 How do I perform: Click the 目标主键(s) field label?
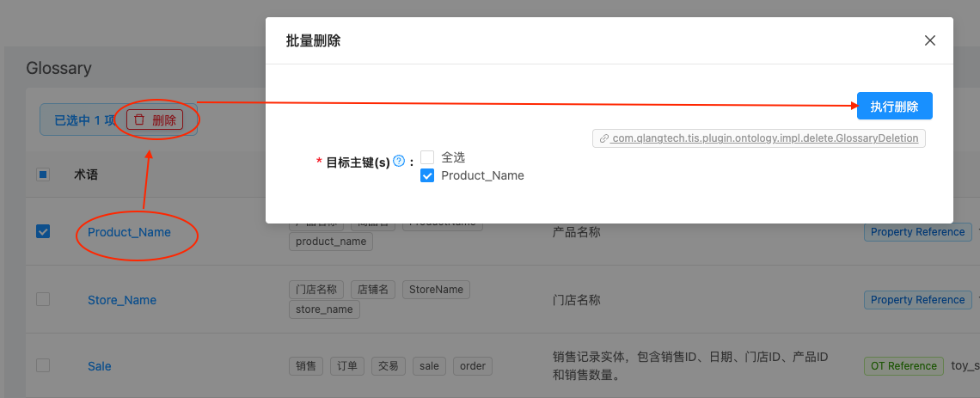click(x=358, y=162)
